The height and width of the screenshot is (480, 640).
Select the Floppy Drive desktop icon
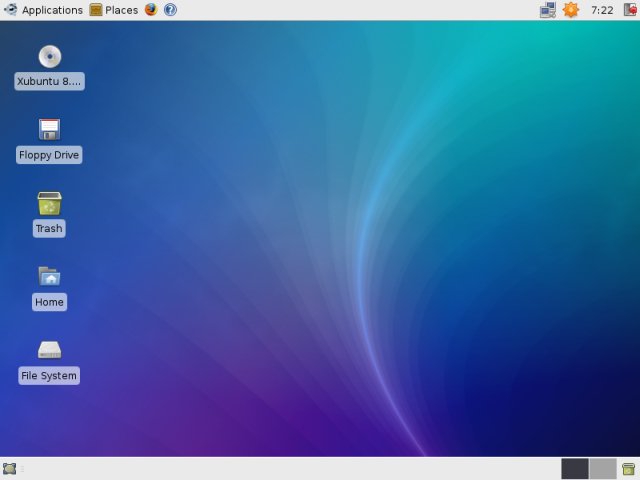pyautogui.click(x=49, y=129)
